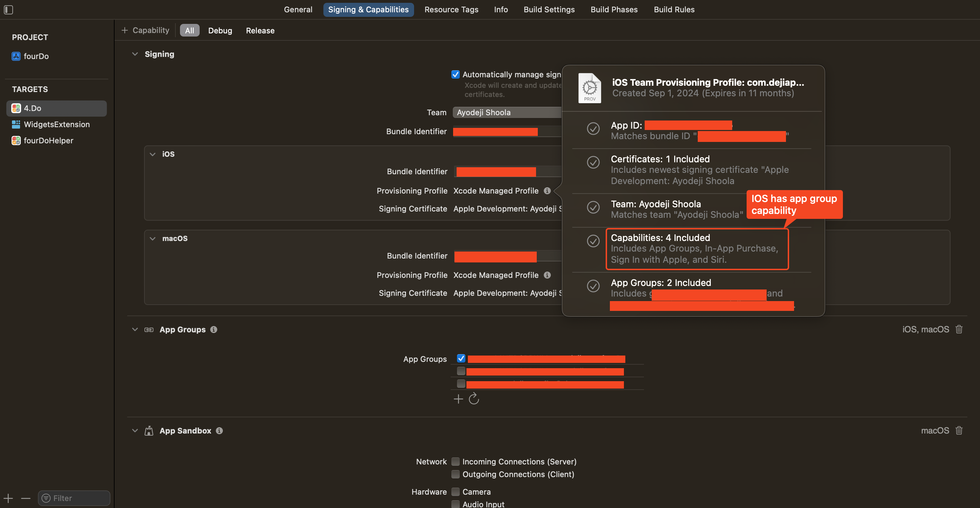Click the App Groups checkmark in popover
Screen dimensions: 980x508
point(593,286)
